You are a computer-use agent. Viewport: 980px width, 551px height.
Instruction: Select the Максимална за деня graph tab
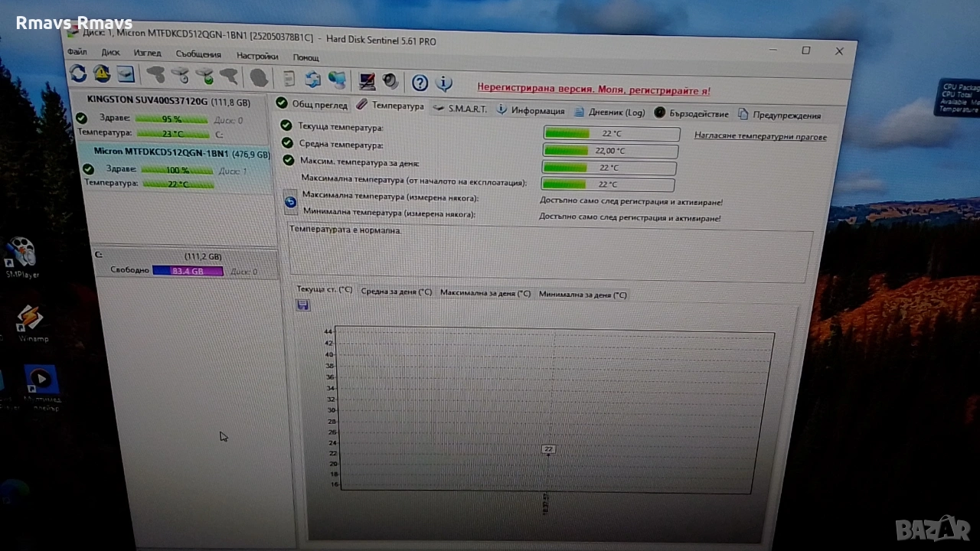coord(485,293)
